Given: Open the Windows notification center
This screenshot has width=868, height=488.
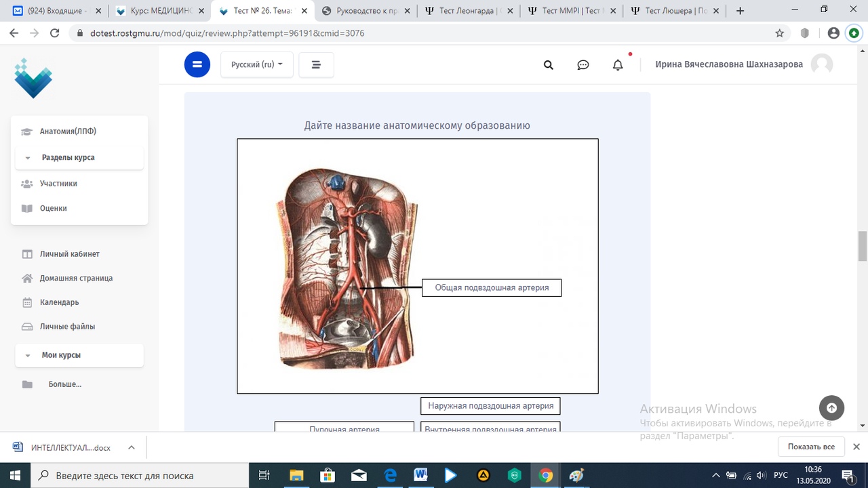Looking at the screenshot, I should [847, 475].
